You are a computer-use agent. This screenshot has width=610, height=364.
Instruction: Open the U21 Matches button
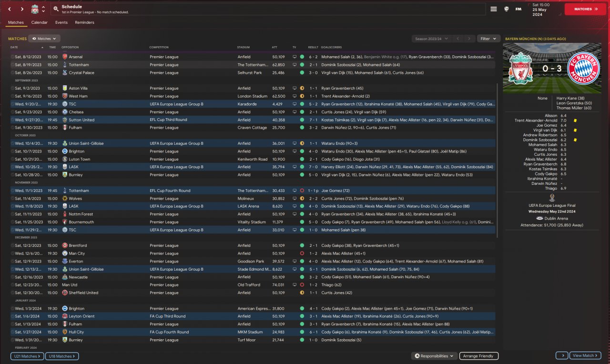(x=27, y=356)
